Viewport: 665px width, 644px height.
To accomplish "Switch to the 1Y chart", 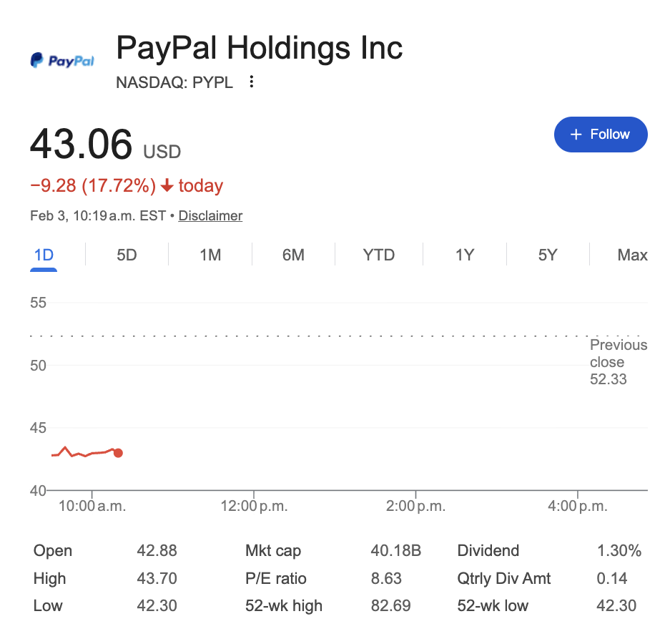I will [x=463, y=255].
